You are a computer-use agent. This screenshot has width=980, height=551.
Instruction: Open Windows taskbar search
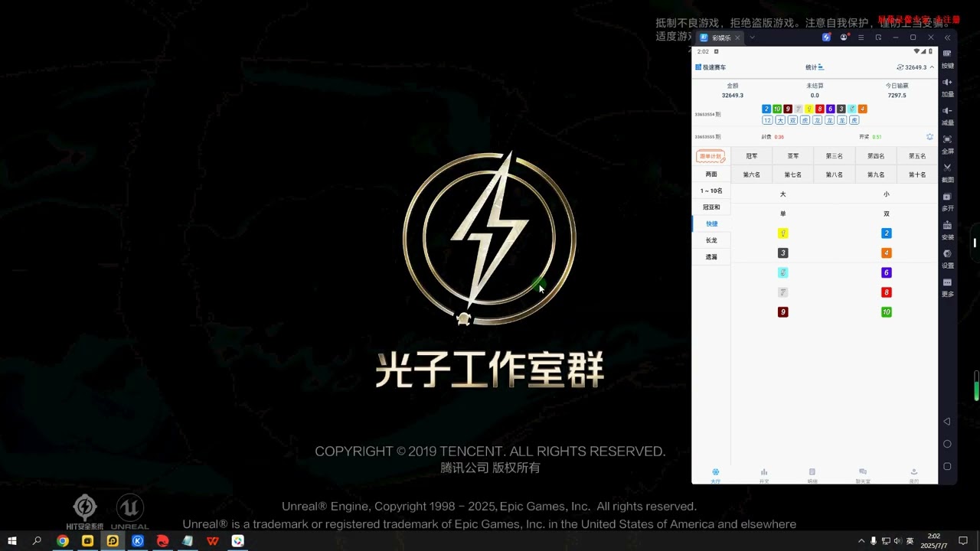pos(37,541)
